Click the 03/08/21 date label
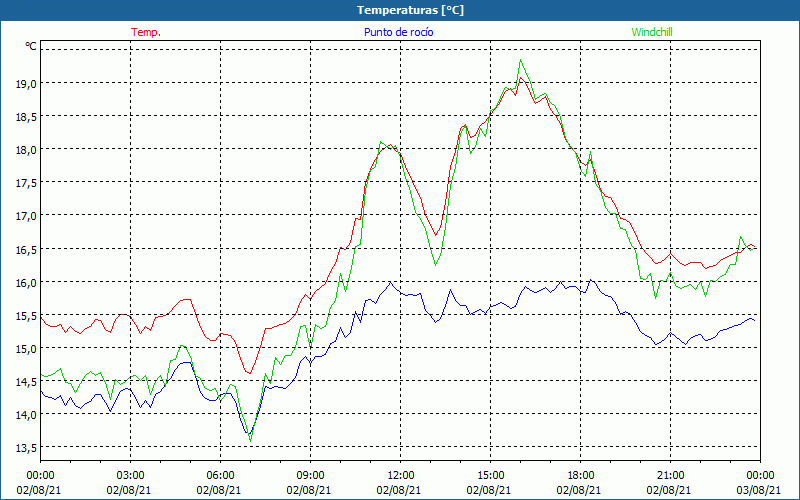800x500 pixels. [759, 490]
